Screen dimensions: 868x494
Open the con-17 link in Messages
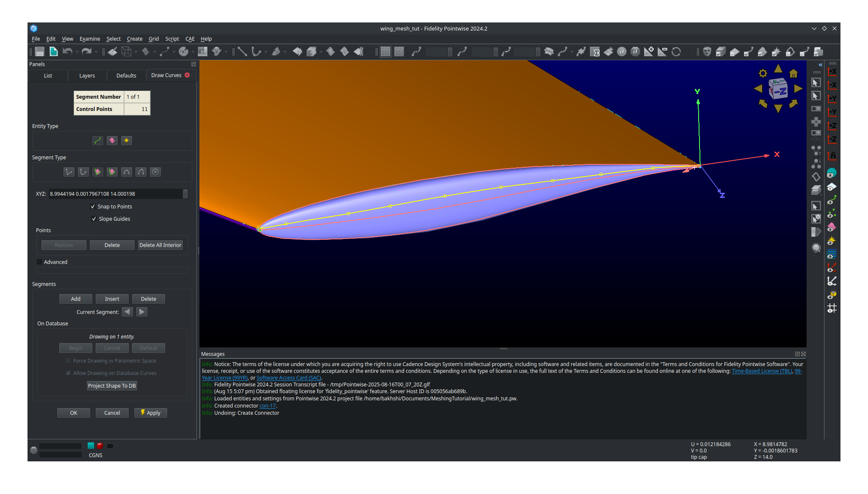pyautogui.click(x=267, y=405)
